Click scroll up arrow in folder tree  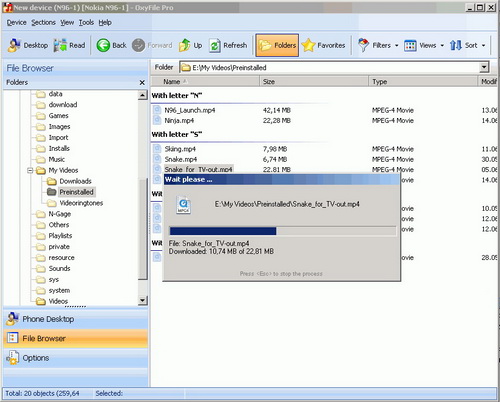coord(143,95)
